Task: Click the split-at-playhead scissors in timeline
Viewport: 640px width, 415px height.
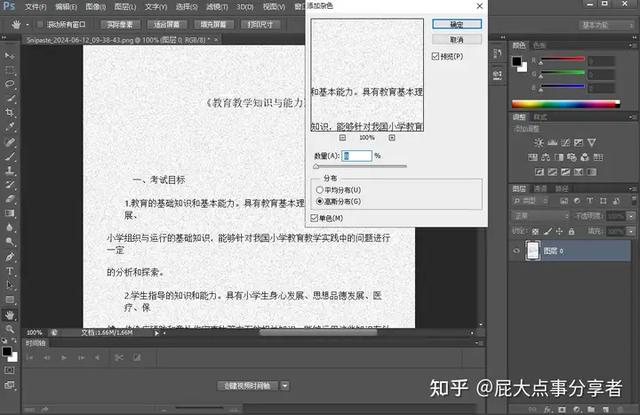Action: click(x=119, y=357)
